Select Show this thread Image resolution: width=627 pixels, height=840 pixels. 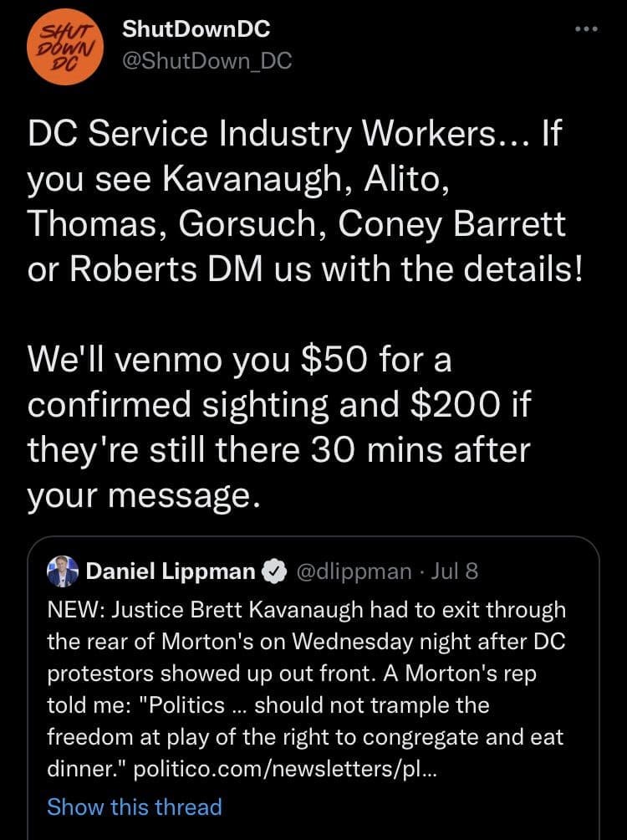click(135, 807)
